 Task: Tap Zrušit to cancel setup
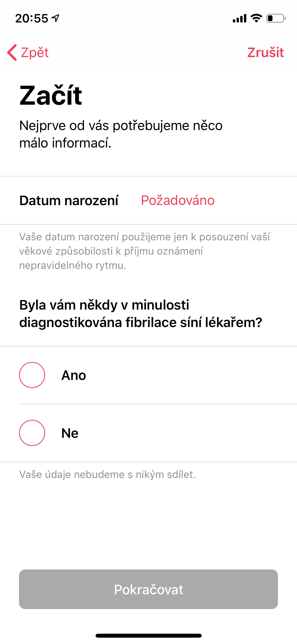click(266, 53)
